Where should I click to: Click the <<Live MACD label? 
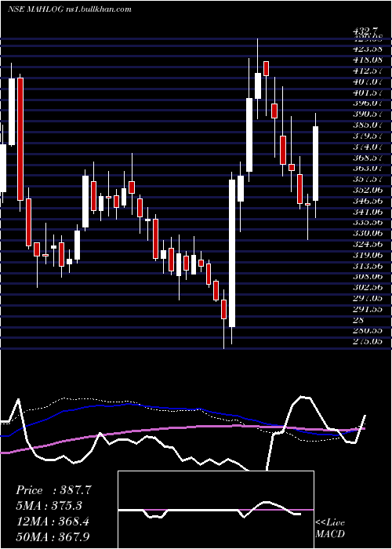pyautogui.click(x=330, y=529)
